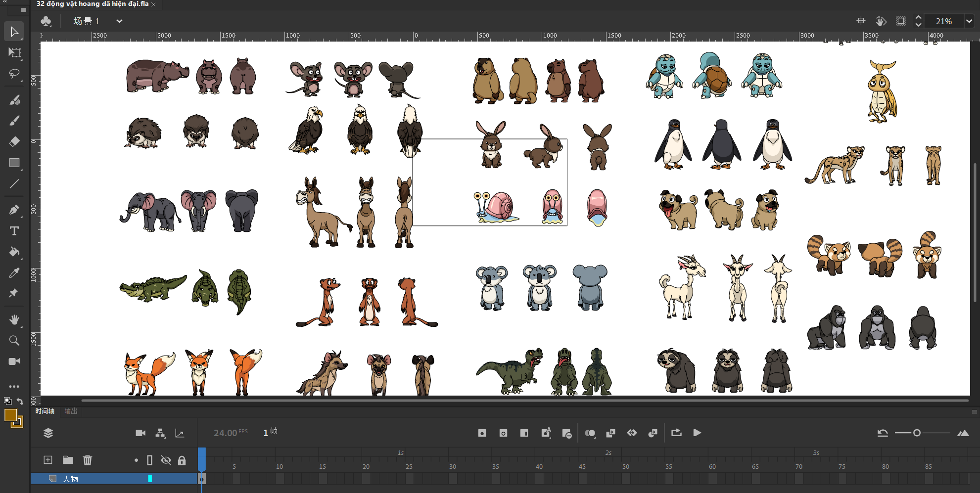
Task: Open the timeline panel options menu
Action: (x=974, y=411)
